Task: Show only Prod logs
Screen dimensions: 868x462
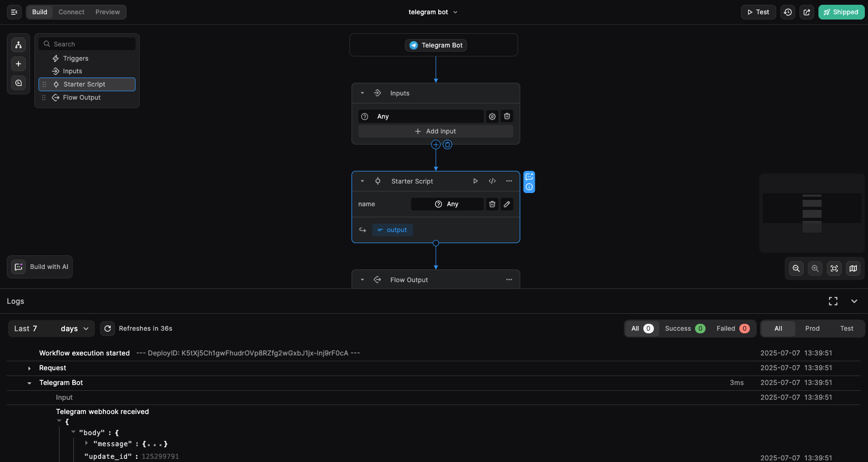Action: [812, 329]
